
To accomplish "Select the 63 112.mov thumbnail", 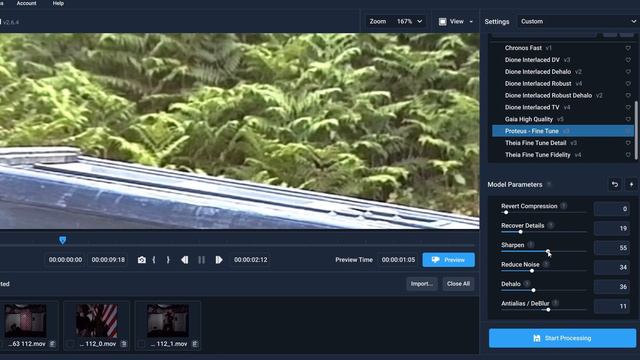I will tap(25, 320).
